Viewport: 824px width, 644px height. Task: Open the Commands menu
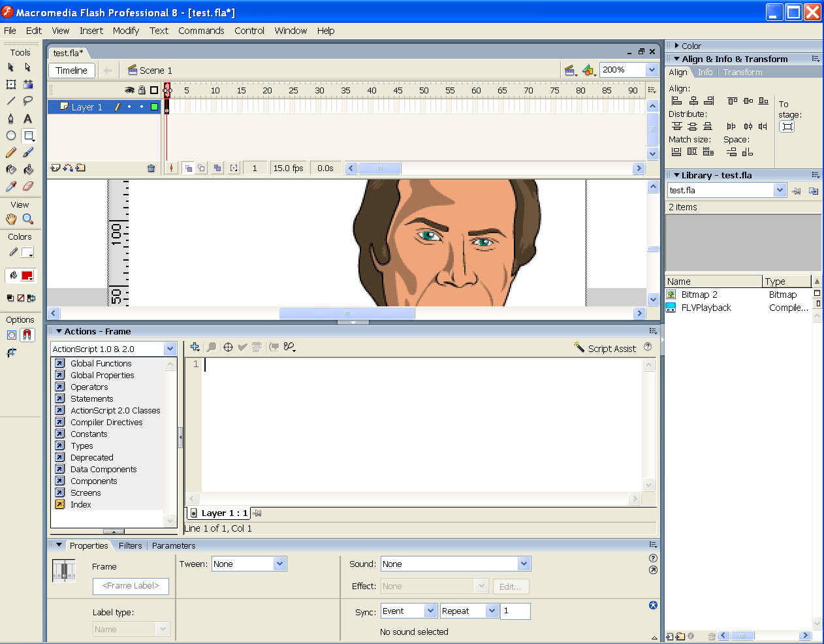pos(201,31)
